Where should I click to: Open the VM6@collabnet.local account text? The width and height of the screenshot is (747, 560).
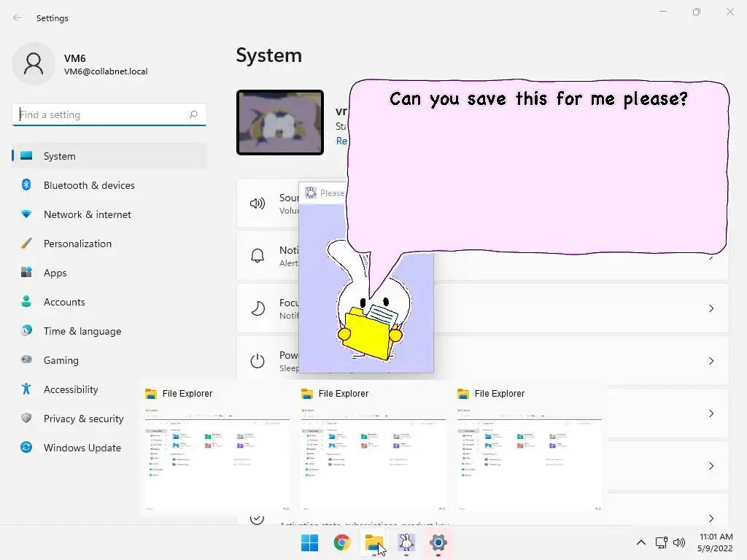(x=106, y=71)
